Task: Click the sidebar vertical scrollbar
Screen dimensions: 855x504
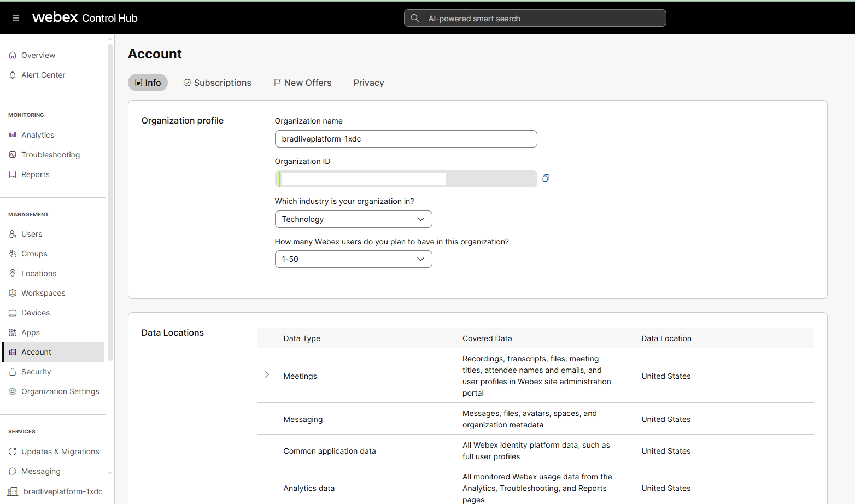Action: pos(110,202)
